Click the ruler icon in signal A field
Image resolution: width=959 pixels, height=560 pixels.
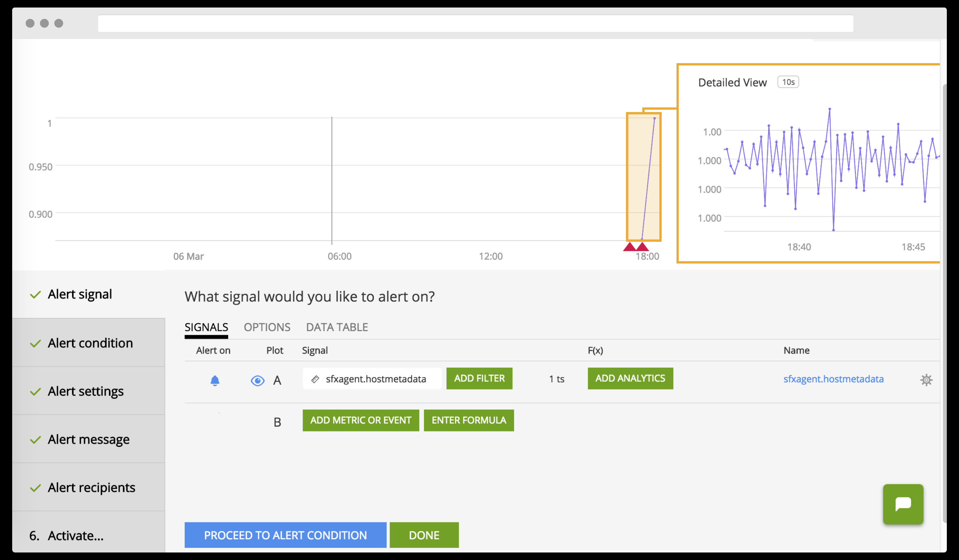315,379
